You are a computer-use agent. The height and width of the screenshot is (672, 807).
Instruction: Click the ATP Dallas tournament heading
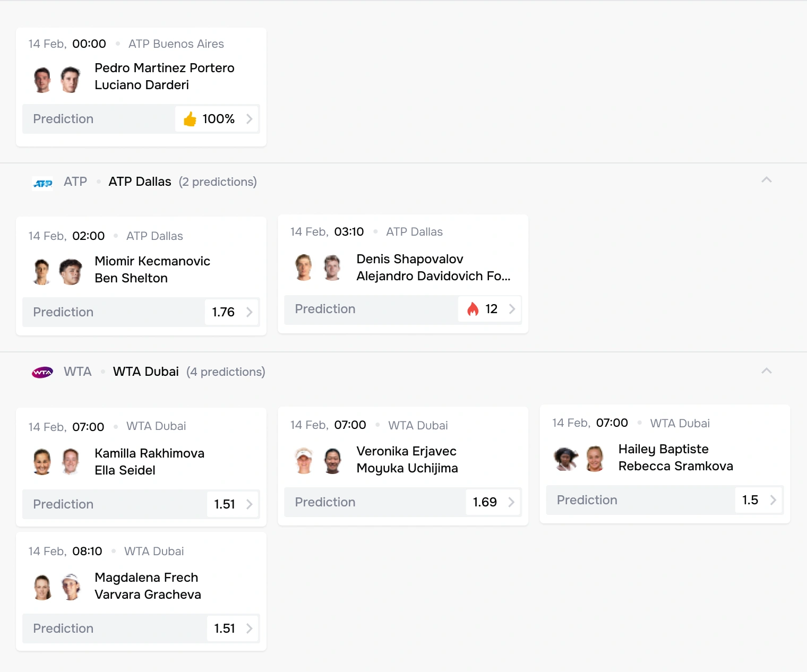(x=140, y=182)
